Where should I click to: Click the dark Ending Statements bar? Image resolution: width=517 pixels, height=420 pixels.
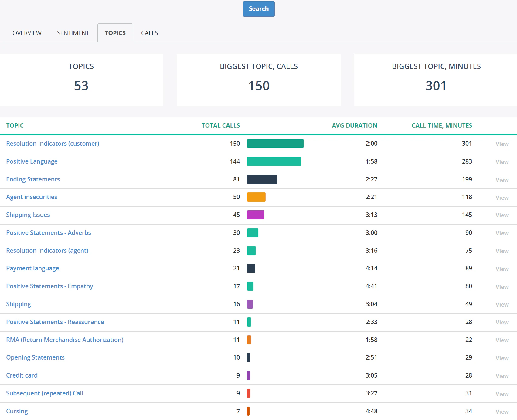pos(262,179)
